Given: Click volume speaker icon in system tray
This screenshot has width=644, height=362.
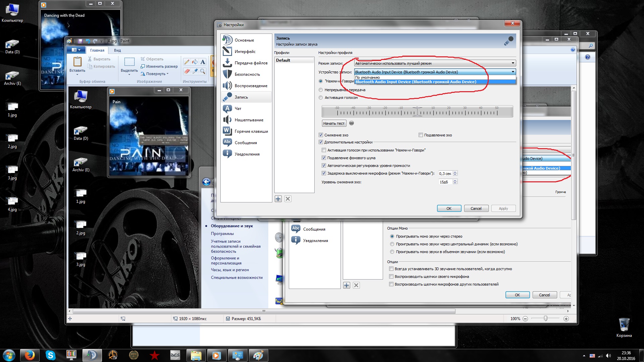Looking at the screenshot, I should 608,356.
